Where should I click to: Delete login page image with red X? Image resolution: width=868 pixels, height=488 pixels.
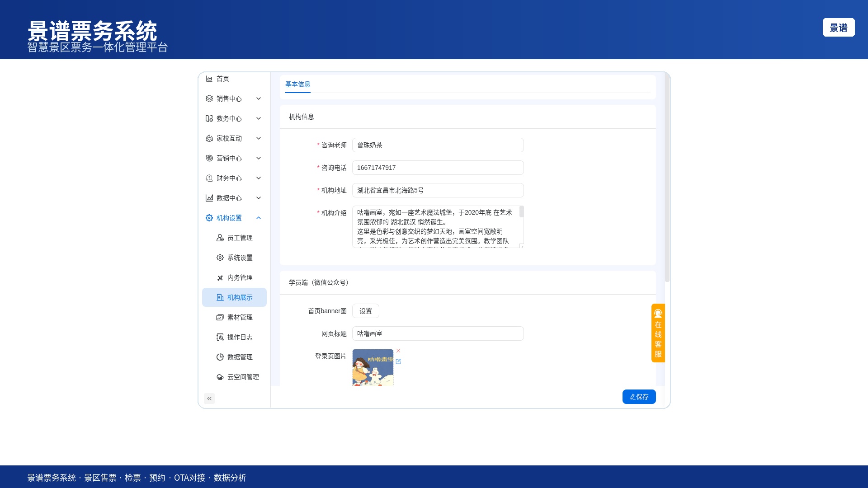(x=398, y=351)
